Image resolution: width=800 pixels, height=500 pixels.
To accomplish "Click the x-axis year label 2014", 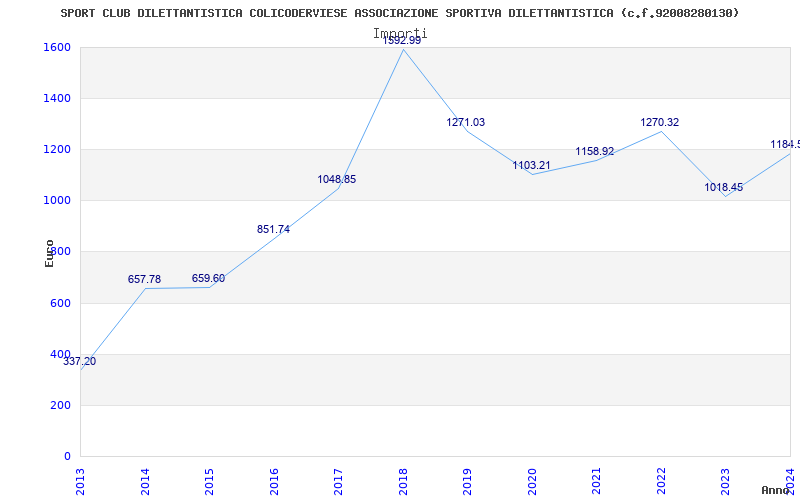I will (145, 481).
